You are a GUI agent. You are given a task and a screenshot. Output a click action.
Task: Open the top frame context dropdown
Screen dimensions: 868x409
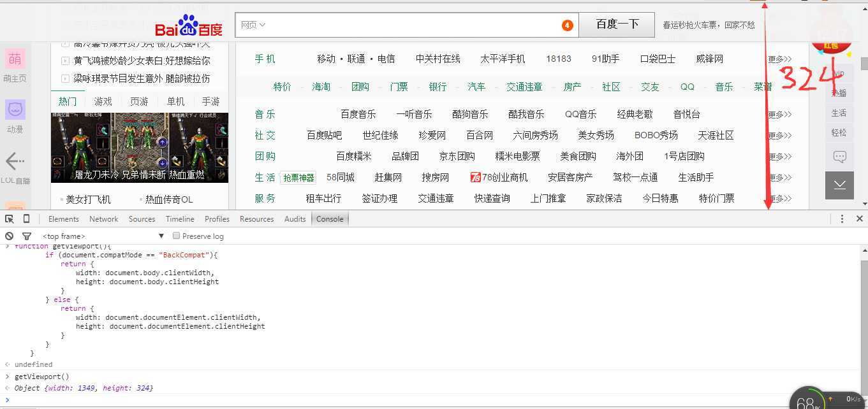[x=103, y=236]
